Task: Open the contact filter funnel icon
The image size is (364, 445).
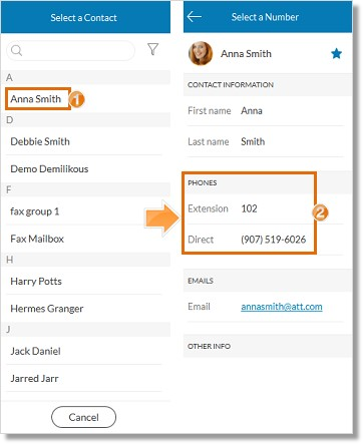Action: pyautogui.click(x=153, y=49)
